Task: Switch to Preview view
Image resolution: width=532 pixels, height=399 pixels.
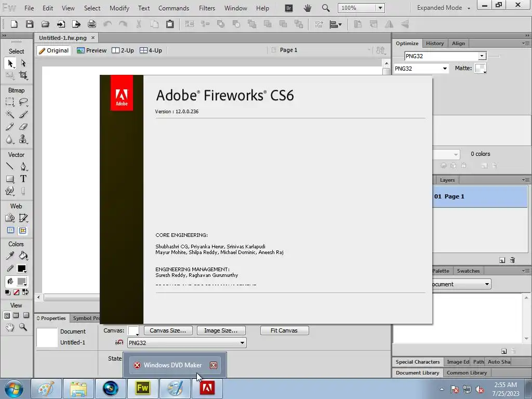Action: coord(91,50)
